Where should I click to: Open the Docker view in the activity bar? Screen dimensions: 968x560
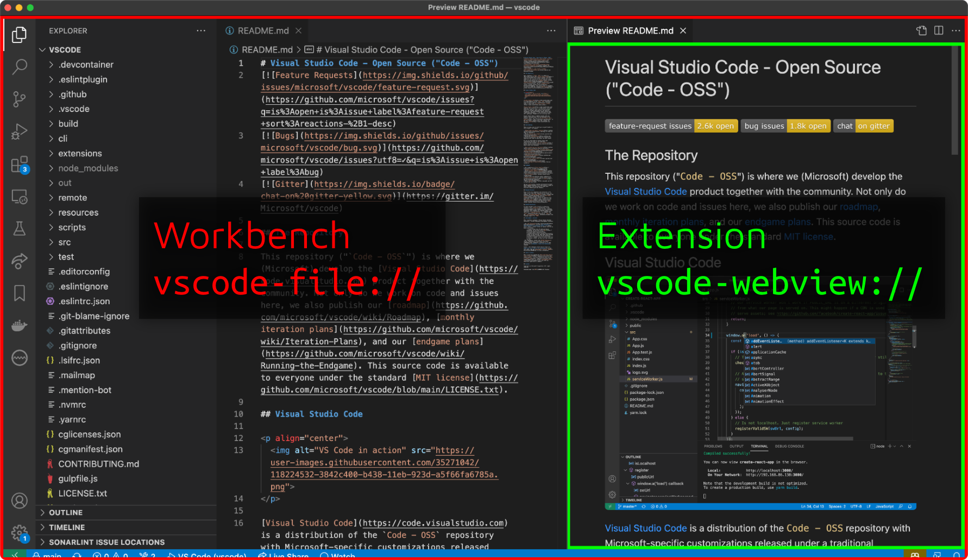tap(20, 325)
